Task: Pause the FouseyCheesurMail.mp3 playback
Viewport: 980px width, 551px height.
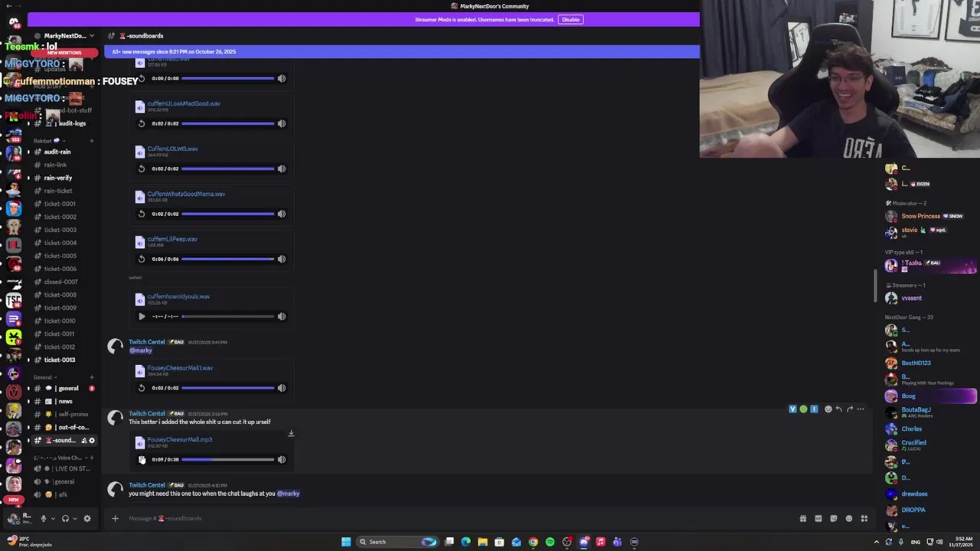Action: tap(141, 459)
